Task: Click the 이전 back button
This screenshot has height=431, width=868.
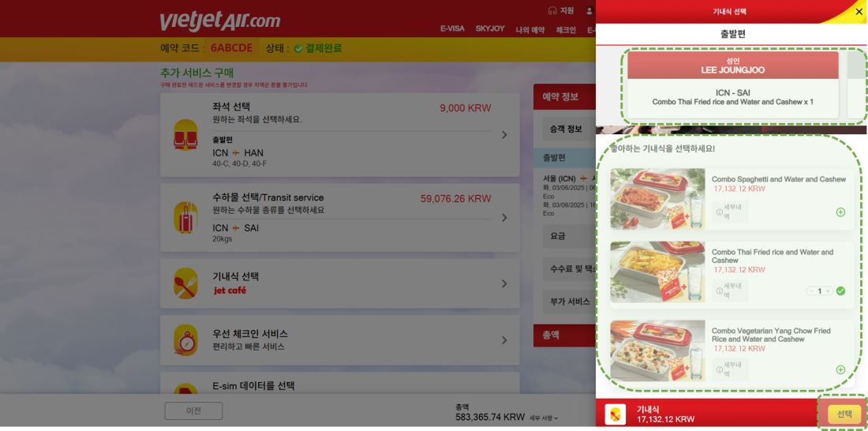Action: click(194, 411)
